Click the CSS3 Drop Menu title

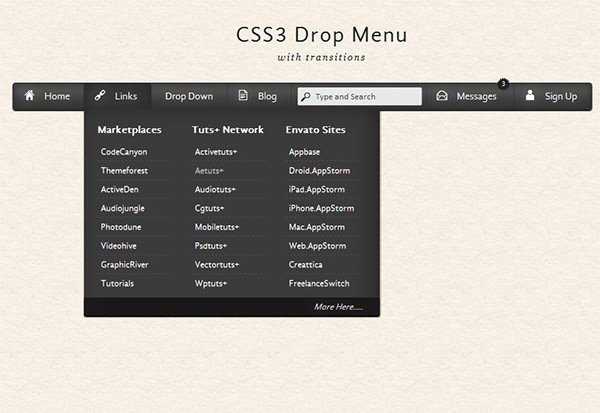click(322, 35)
